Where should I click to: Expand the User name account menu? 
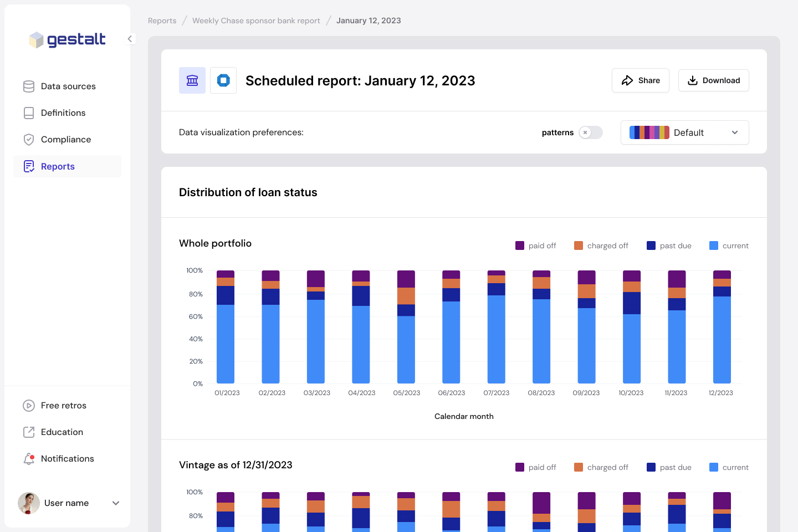pyautogui.click(x=115, y=503)
